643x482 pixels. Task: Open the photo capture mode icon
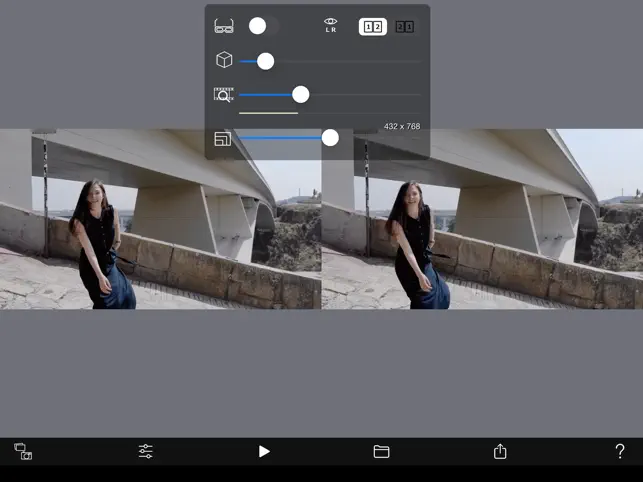point(23,451)
